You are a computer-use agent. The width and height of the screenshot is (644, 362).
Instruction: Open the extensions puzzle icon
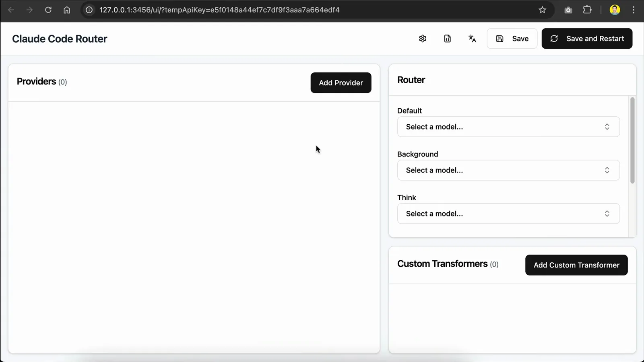(x=587, y=10)
